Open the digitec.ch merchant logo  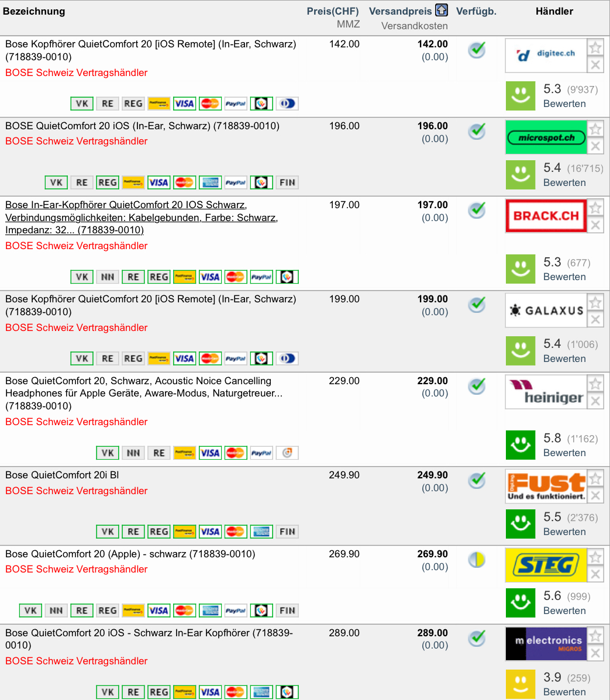pos(546,55)
